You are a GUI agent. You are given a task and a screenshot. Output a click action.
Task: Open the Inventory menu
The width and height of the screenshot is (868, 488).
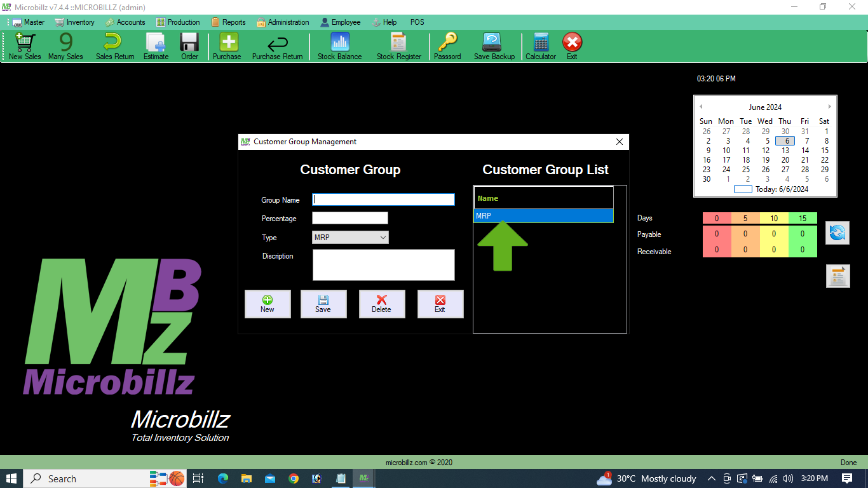pos(74,22)
